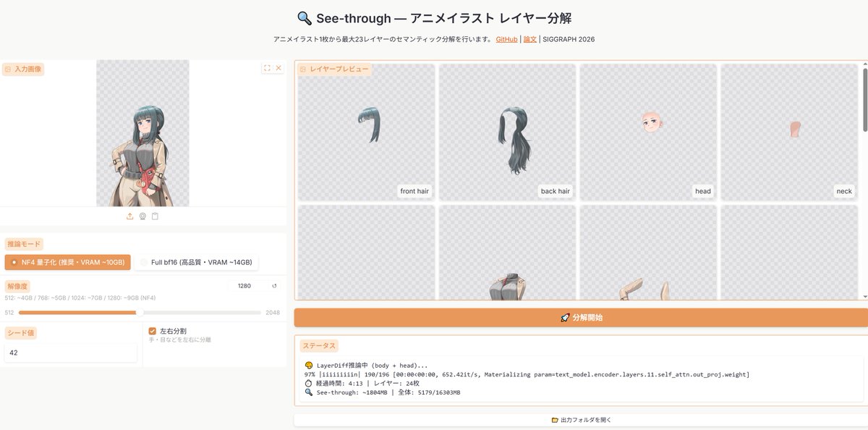This screenshot has width=868, height=430.
Task: Click the 経過時間: 4:13 status line
Action: point(362,383)
